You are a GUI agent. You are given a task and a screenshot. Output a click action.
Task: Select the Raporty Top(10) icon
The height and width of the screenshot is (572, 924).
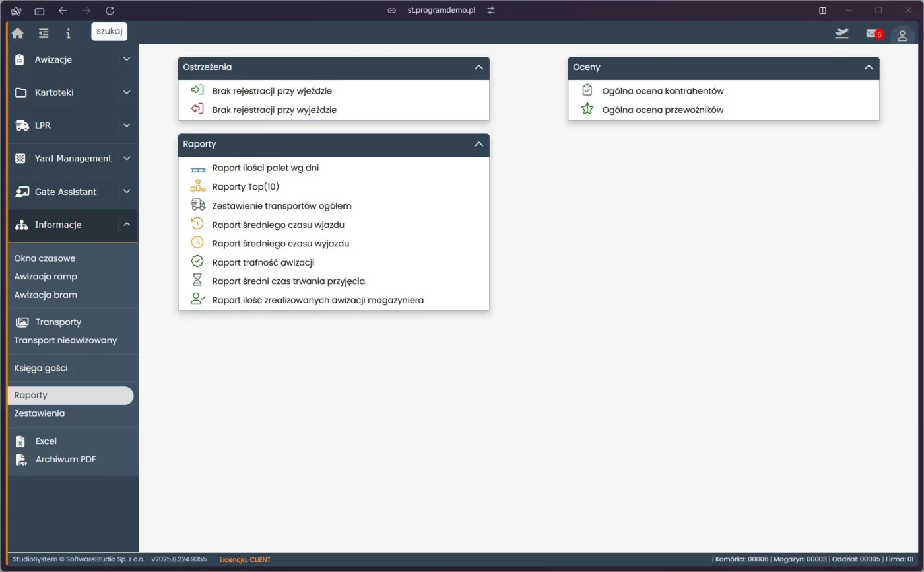pos(197,186)
